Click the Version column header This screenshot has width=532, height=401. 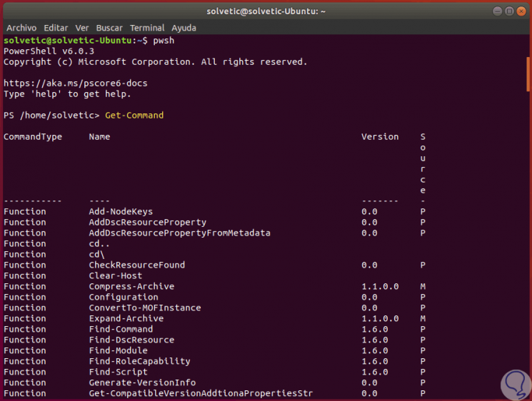pos(380,136)
